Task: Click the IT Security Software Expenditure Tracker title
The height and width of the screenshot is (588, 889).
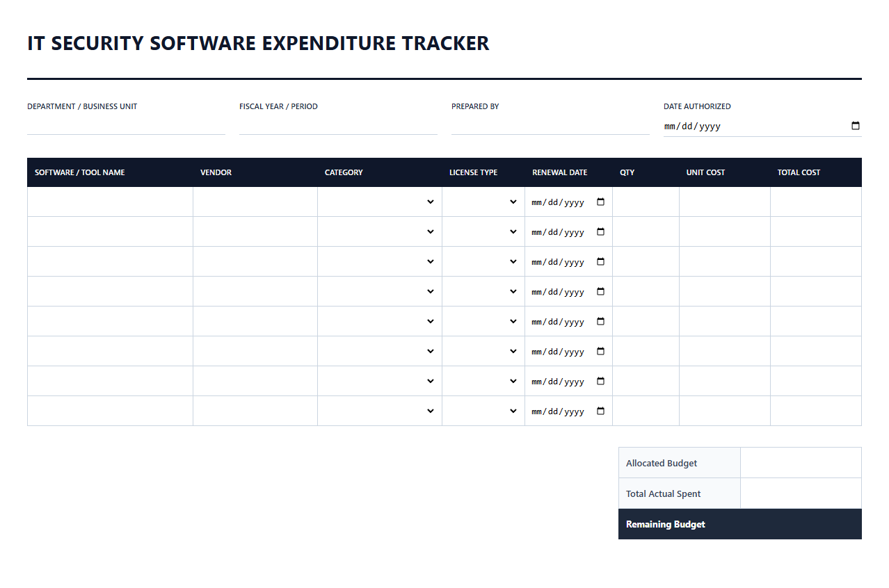Action: [x=258, y=43]
